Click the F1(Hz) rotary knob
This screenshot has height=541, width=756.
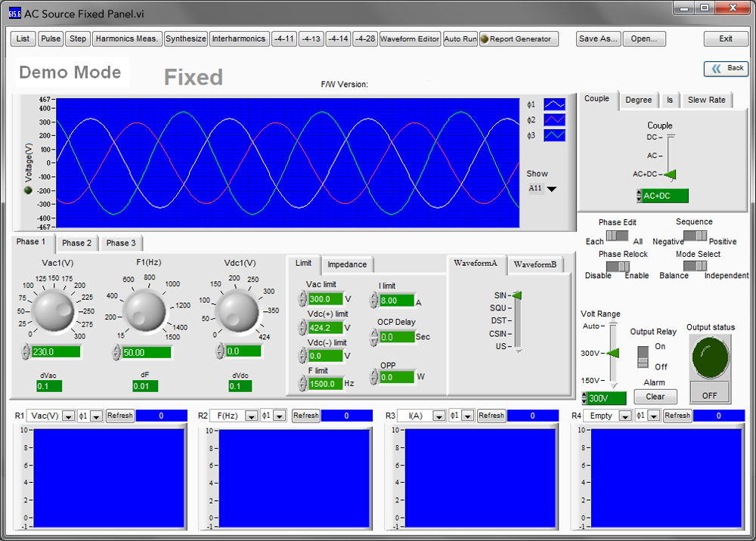144,311
